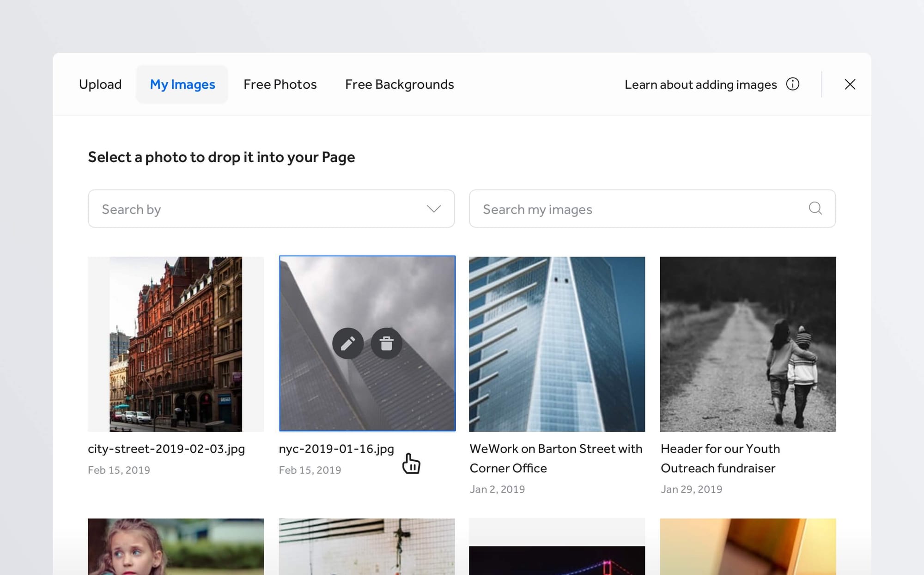Go to the Free Backgrounds tab
Image resolution: width=924 pixels, height=575 pixels.
coord(399,84)
